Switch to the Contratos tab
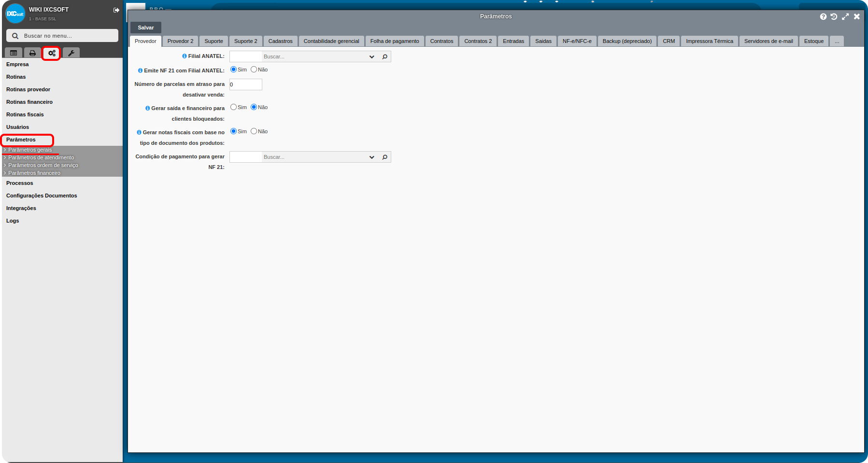The image size is (868, 463). click(x=441, y=41)
